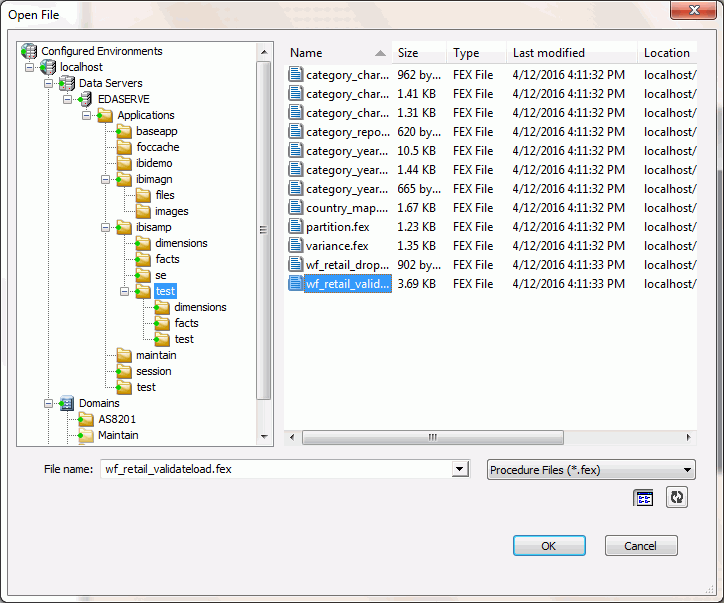Click the ibisamp folder icon

coord(124,228)
